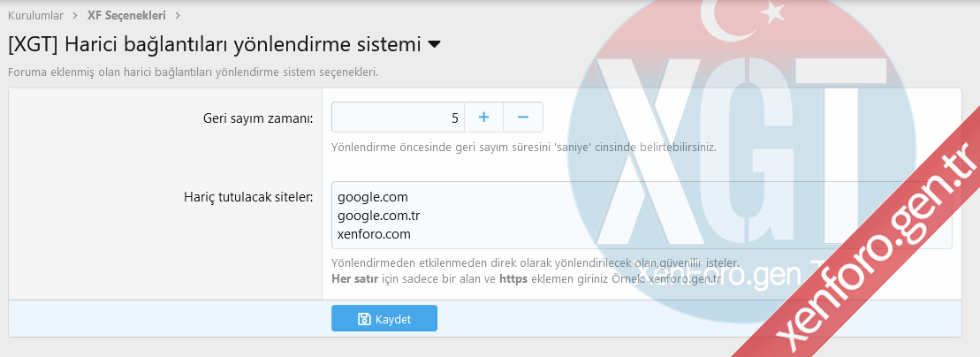This screenshot has height=357, width=980.
Task: Increase countdown time with plus button
Action: pos(483,117)
